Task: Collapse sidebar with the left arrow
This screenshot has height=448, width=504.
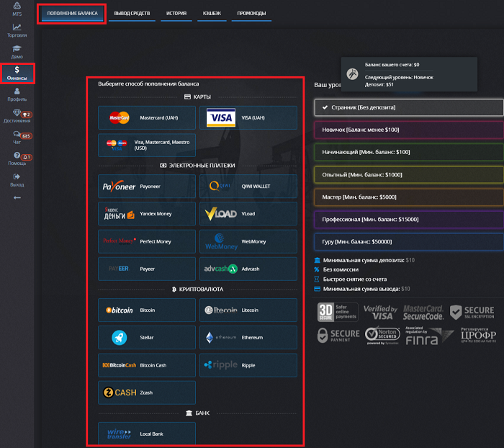Action: [17, 197]
